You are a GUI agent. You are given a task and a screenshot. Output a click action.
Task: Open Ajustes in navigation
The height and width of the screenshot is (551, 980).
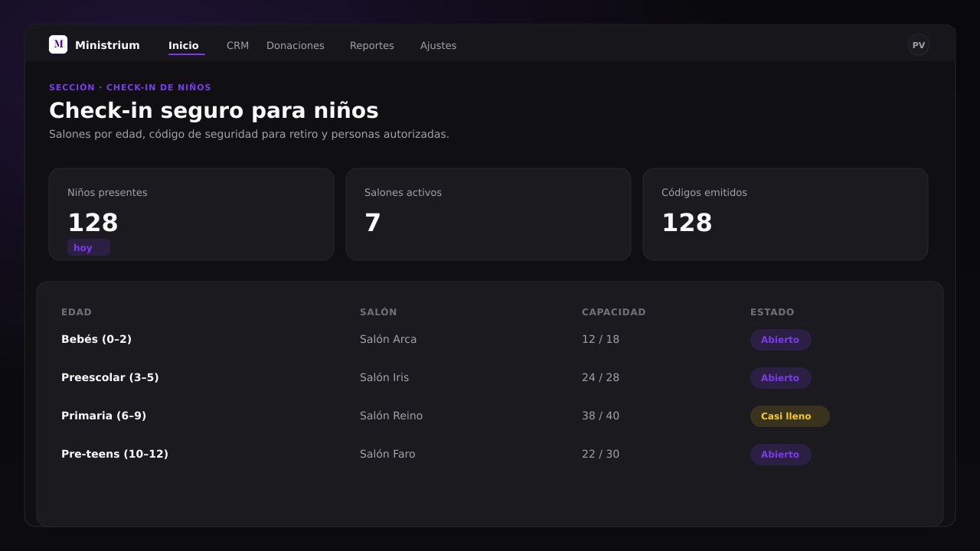click(x=438, y=45)
